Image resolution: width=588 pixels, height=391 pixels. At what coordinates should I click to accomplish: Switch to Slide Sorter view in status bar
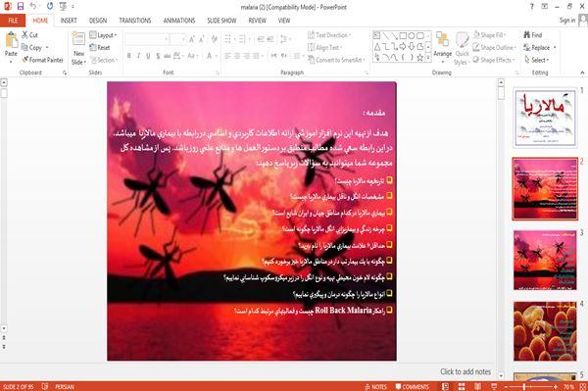[x=462, y=386]
